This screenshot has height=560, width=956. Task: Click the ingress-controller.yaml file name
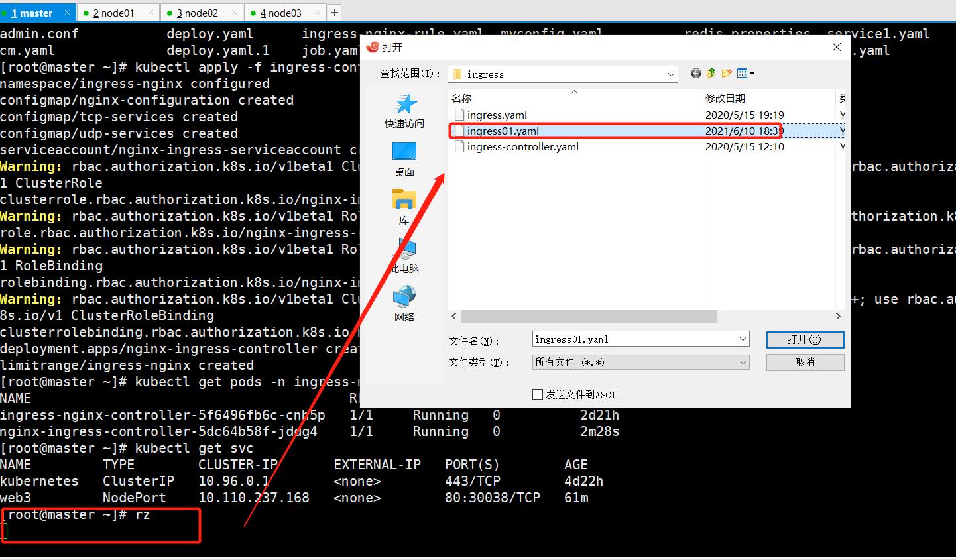tap(522, 146)
